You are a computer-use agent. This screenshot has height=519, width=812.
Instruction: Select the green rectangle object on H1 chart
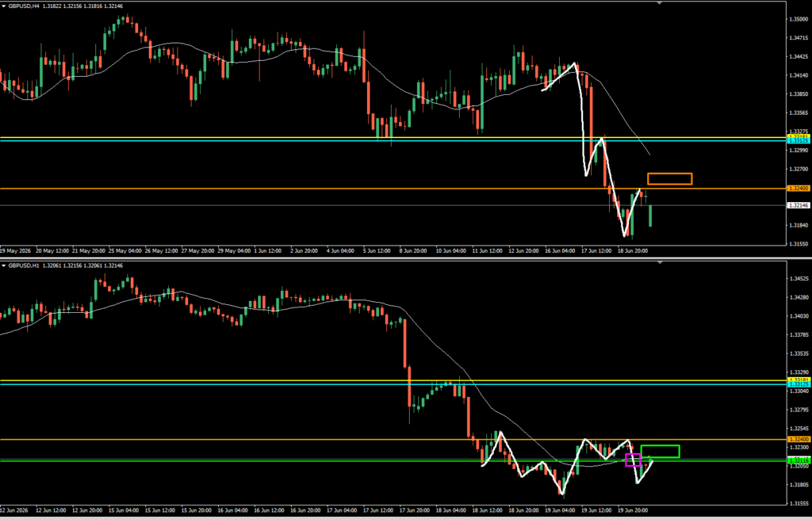coord(661,451)
